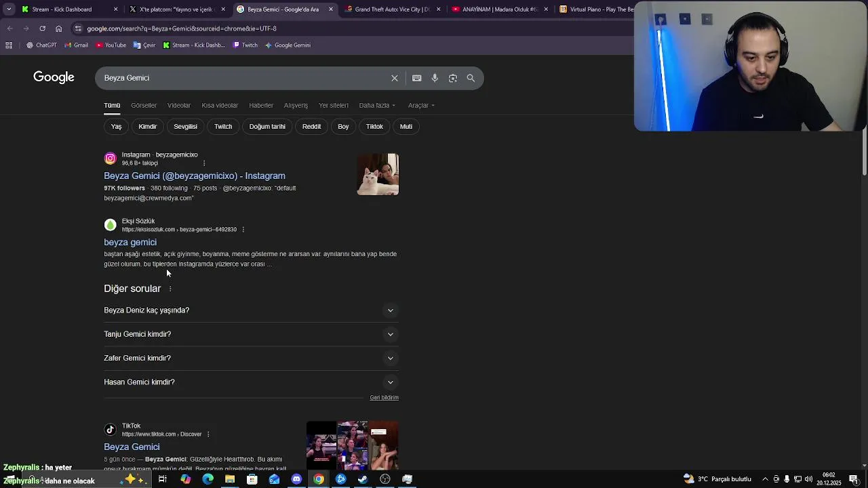This screenshot has width=868, height=488.
Task: Reload the page in the browser toolbar
Action: point(42,28)
